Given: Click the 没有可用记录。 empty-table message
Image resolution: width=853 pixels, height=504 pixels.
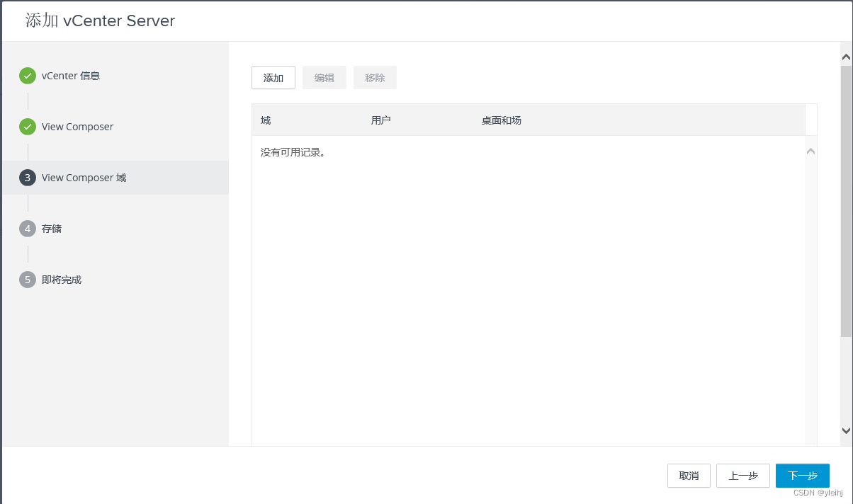Looking at the screenshot, I should (x=293, y=152).
